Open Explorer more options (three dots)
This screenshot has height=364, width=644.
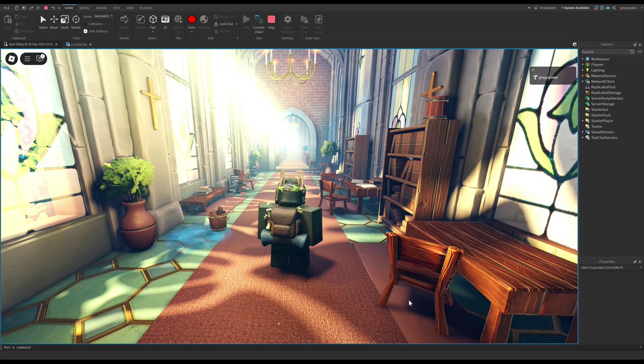pos(640,51)
